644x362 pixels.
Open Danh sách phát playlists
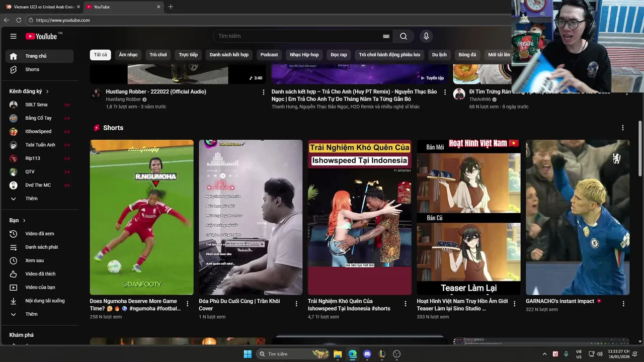(39, 247)
